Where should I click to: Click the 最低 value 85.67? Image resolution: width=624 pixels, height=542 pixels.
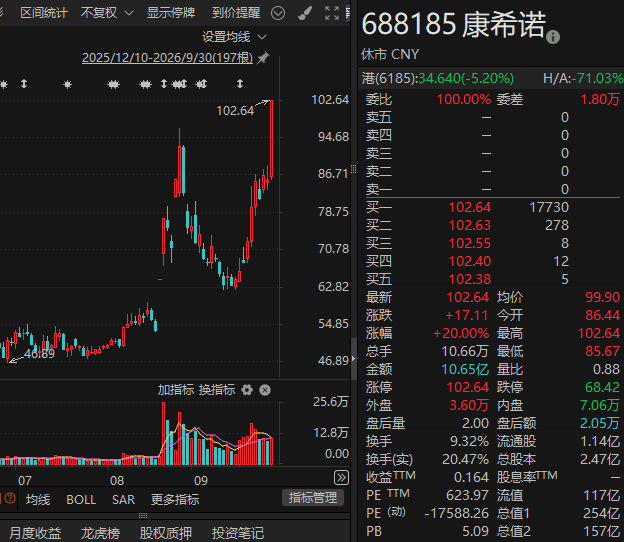[603, 351]
